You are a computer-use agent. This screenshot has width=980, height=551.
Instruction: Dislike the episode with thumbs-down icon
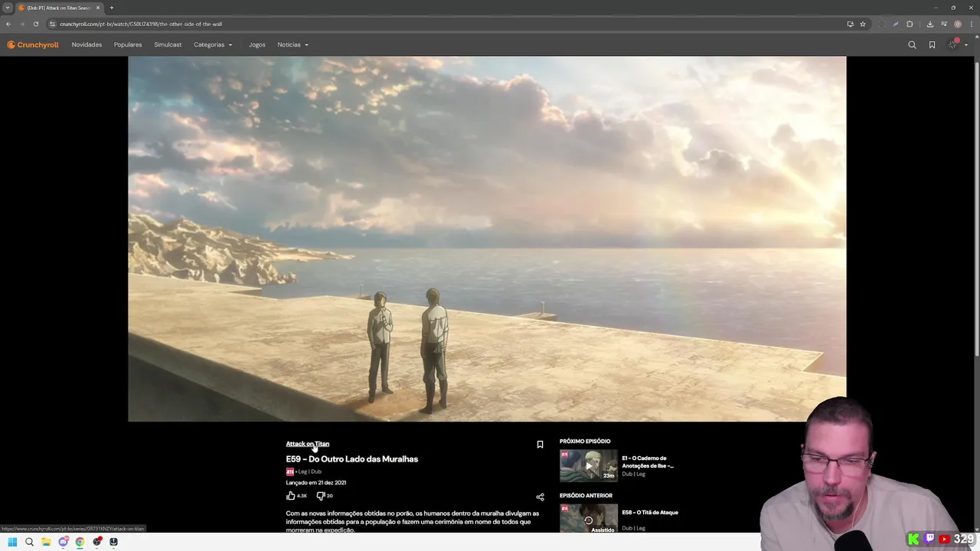(x=320, y=496)
